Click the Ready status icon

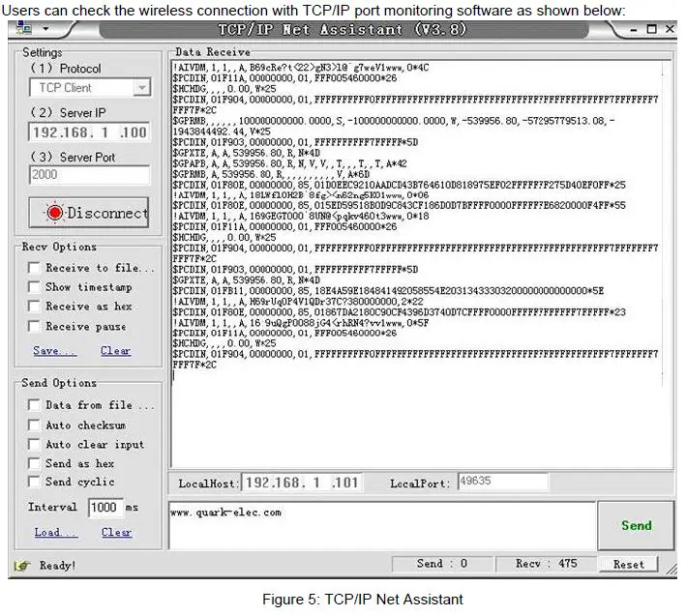[22, 565]
